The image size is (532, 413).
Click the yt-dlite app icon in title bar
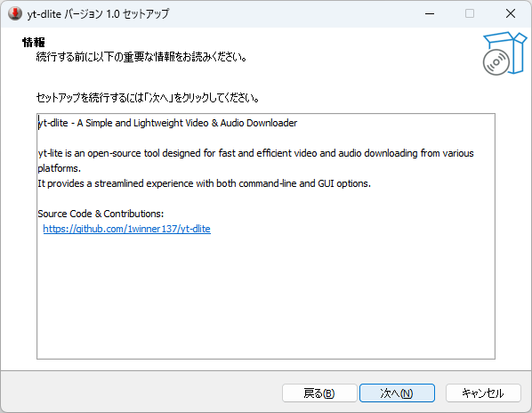click(15, 13)
